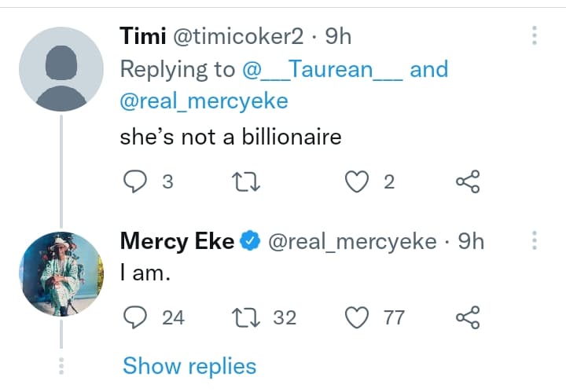
Task: Open the 'she's not a billionaire' tweet text
Action: point(230,137)
